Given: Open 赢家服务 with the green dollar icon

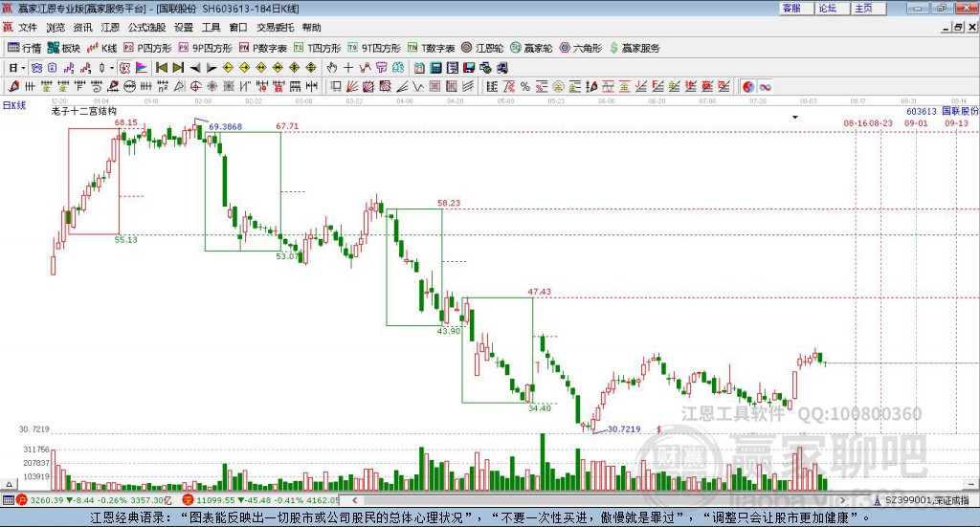Looking at the screenshot, I should pos(635,48).
